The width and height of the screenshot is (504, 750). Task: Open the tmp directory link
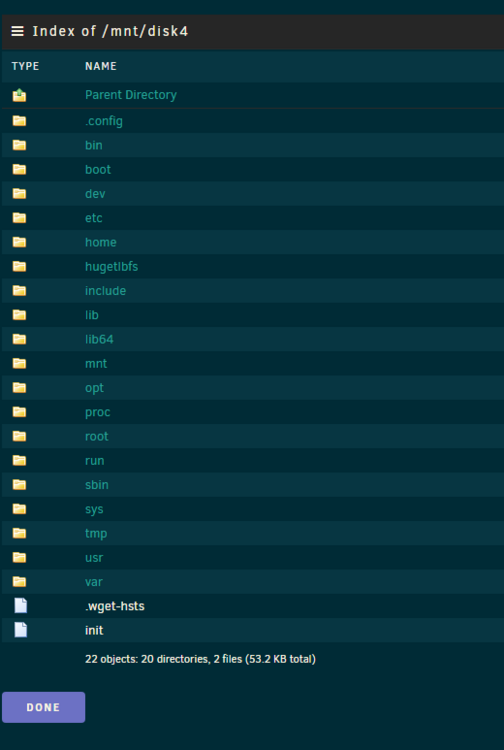point(96,533)
